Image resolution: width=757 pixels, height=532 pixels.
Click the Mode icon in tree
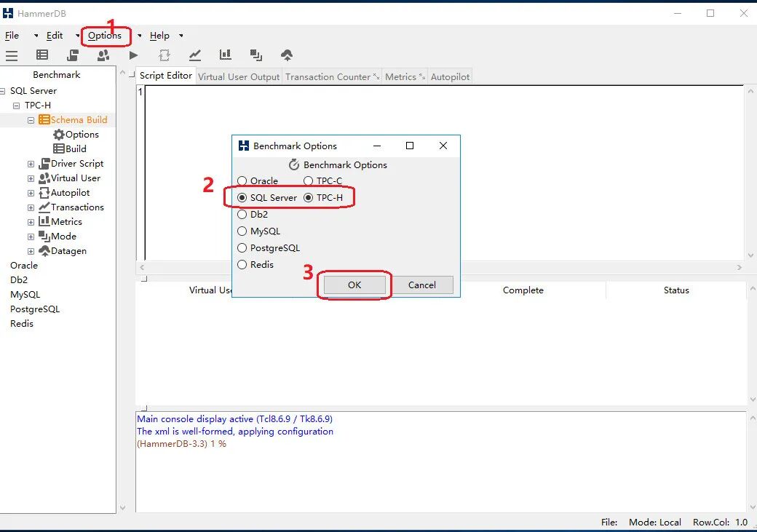click(x=44, y=236)
